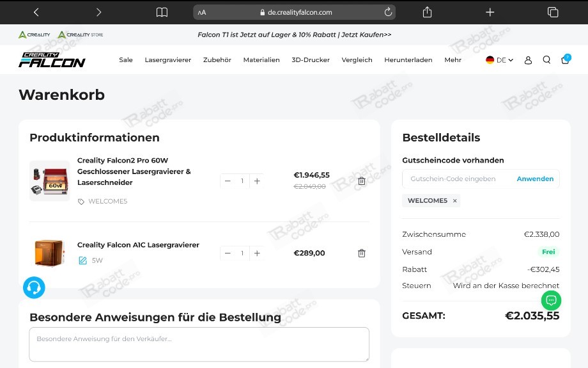This screenshot has height=368, width=588.
Task: Click the de.crealityfalcon.com address bar
Action: tap(295, 12)
